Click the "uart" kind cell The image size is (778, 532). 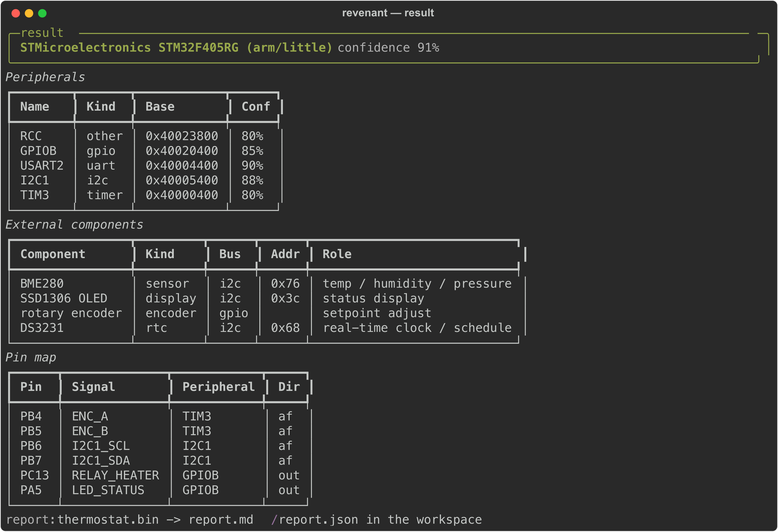click(x=101, y=166)
